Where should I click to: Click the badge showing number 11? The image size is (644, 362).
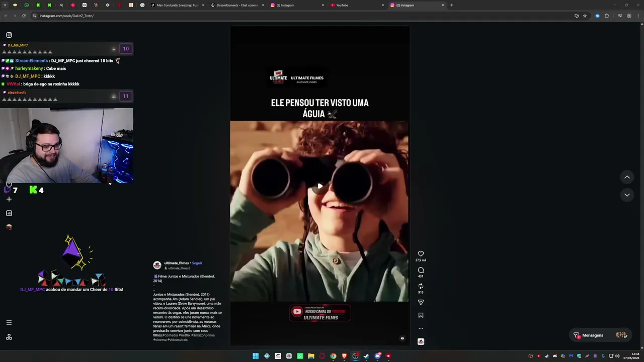tap(126, 96)
